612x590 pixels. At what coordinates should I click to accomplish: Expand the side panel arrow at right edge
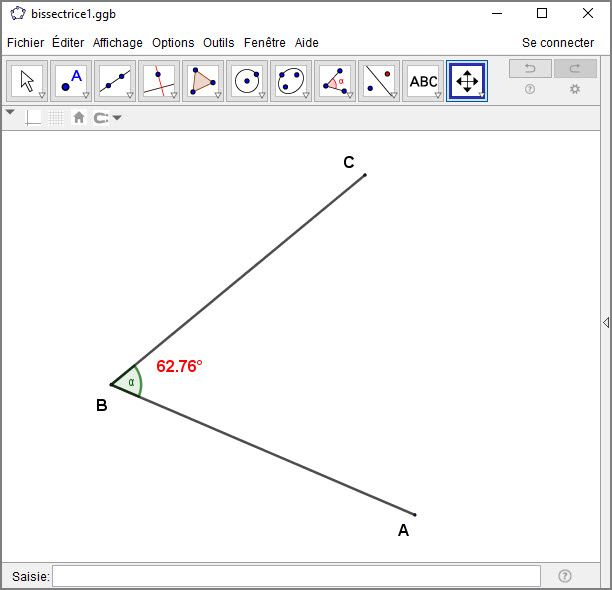[606, 322]
